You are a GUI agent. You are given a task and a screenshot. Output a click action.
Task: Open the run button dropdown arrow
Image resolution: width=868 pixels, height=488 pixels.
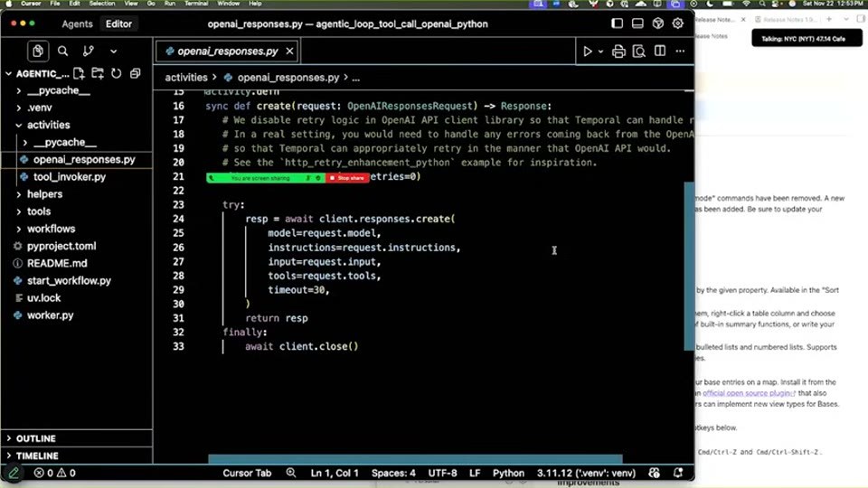pyautogui.click(x=600, y=52)
